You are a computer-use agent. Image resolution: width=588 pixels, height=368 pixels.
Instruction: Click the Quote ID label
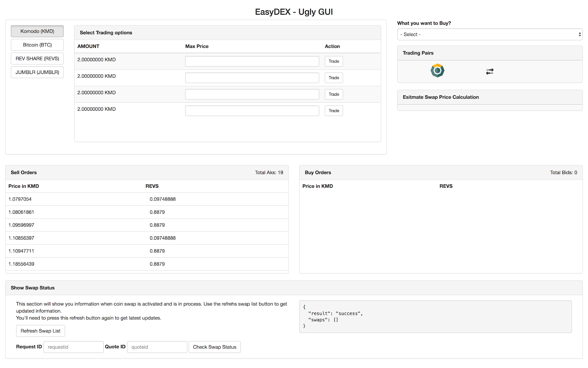tap(115, 347)
